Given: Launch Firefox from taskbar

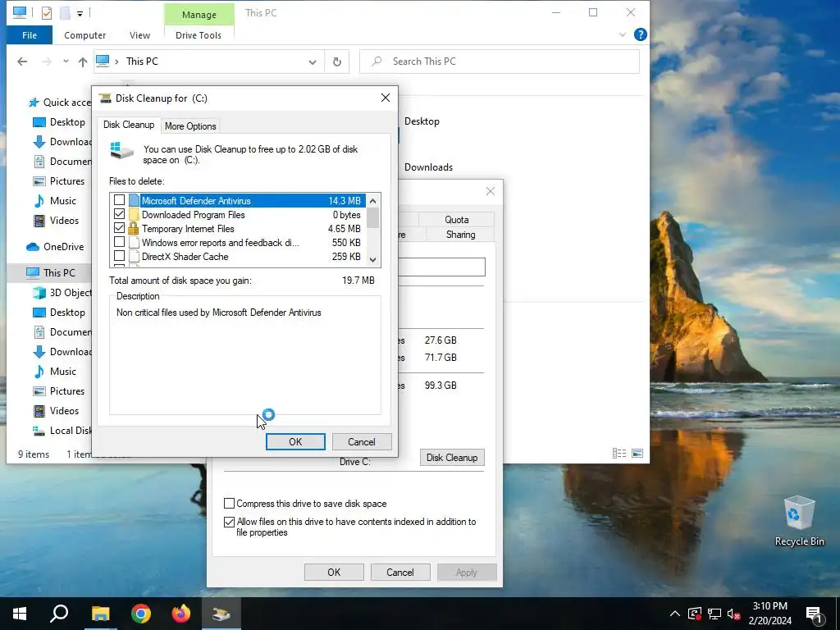Looking at the screenshot, I should coord(181,614).
